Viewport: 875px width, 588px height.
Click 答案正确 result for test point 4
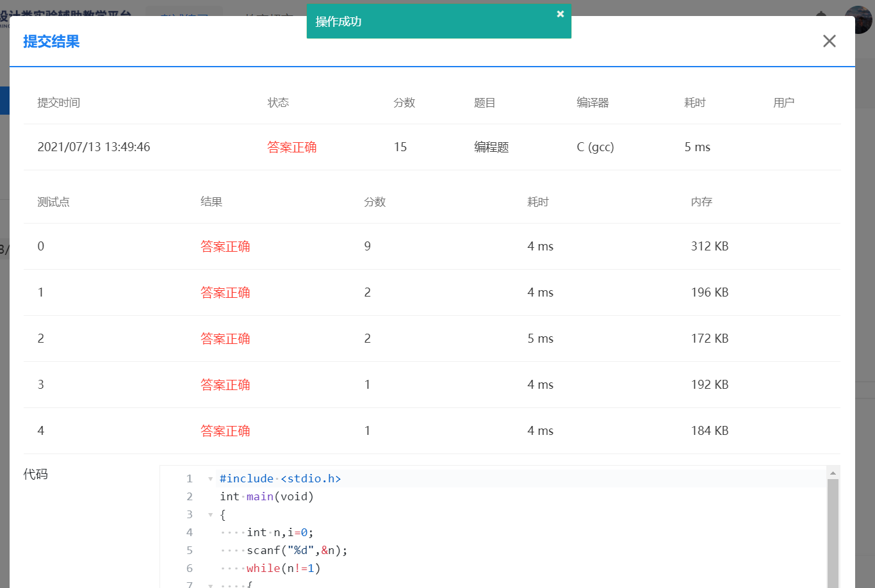225,431
